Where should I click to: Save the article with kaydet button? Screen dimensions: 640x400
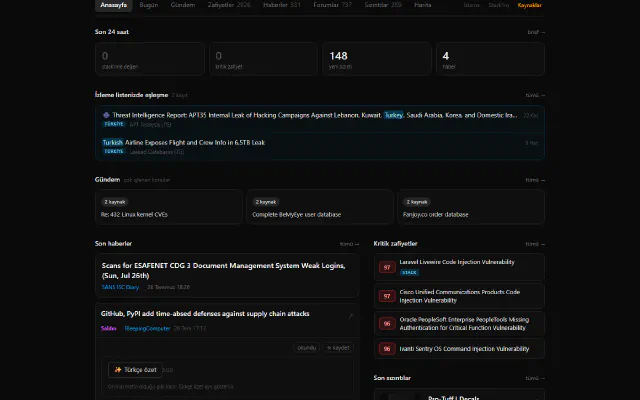(338, 348)
